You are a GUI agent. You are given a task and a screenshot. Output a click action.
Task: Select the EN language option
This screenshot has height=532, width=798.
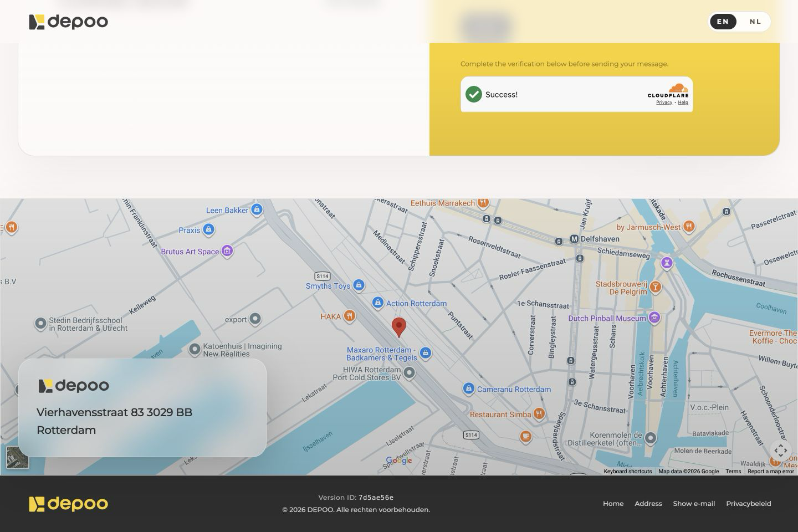click(x=723, y=22)
